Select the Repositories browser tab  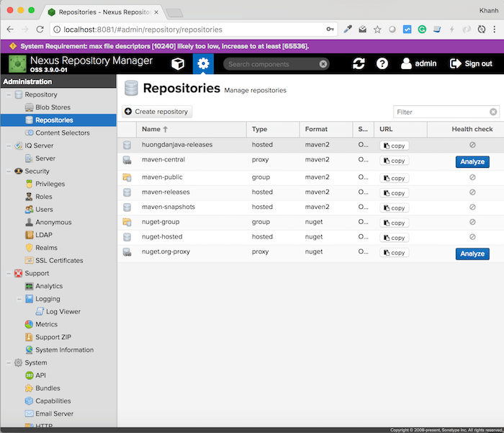[x=102, y=12]
